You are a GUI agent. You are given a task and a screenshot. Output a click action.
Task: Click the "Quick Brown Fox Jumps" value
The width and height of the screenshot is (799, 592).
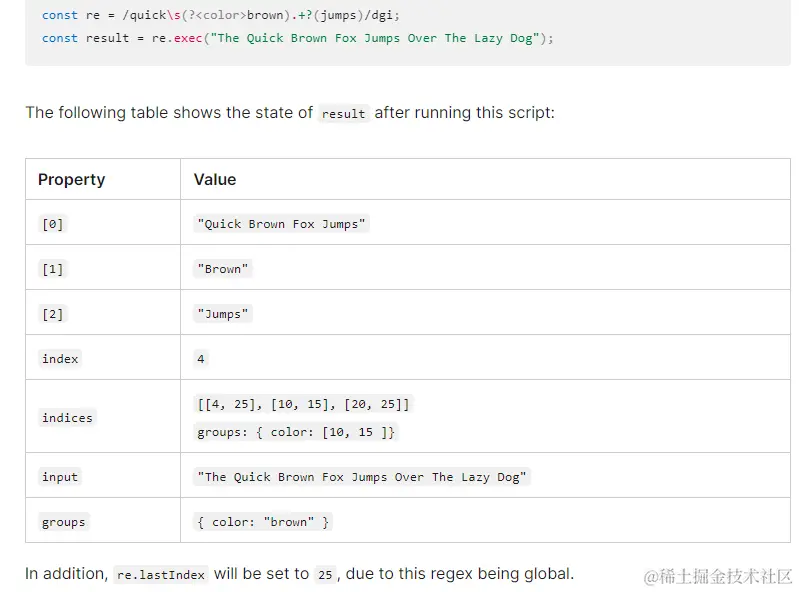[x=281, y=224]
